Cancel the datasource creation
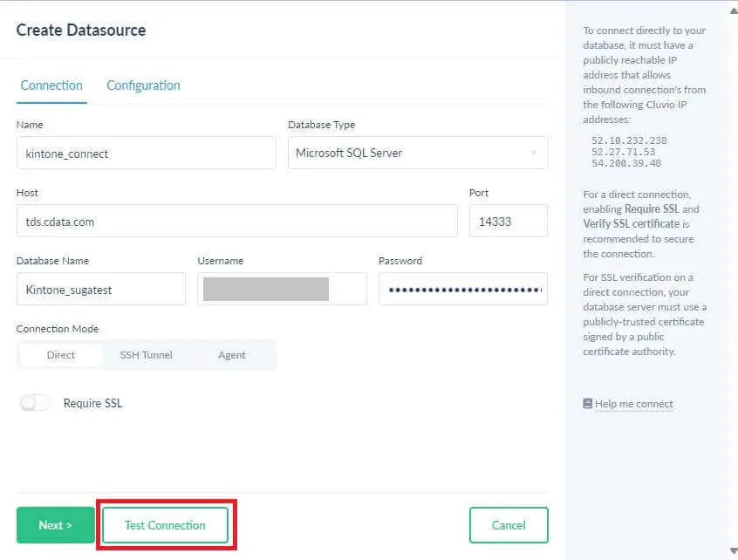The height and width of the screenshot is (560, 738). click(x=509, y=525)
